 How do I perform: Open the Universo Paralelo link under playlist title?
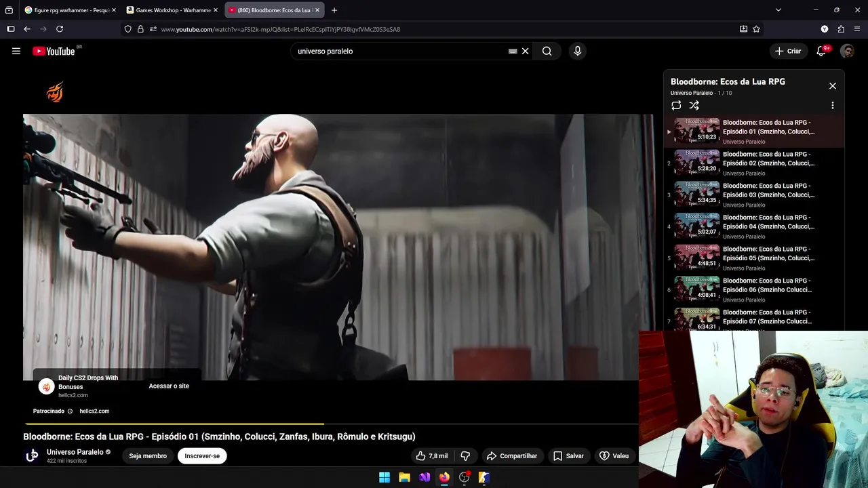click(x=692, y=93)
